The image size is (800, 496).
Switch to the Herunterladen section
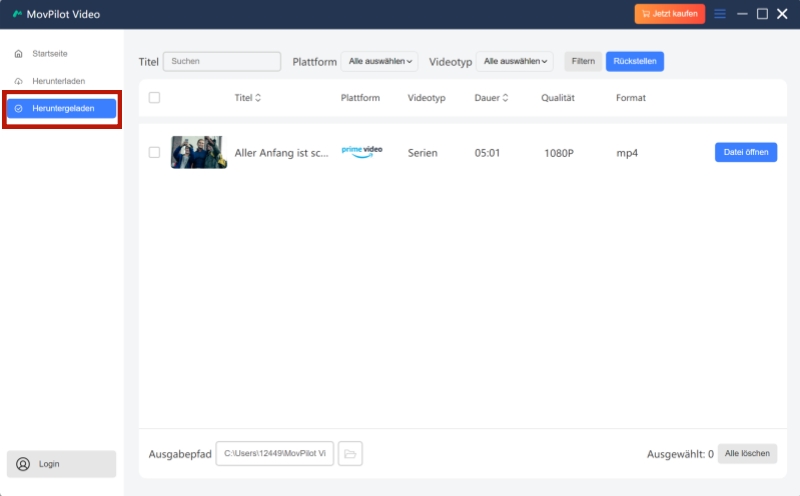coord(61,81)
